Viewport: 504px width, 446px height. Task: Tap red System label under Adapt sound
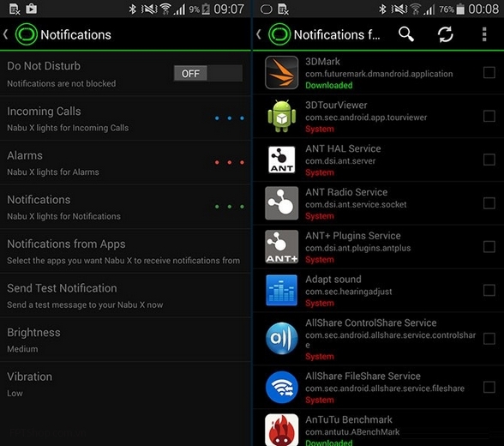coord(320,304)
